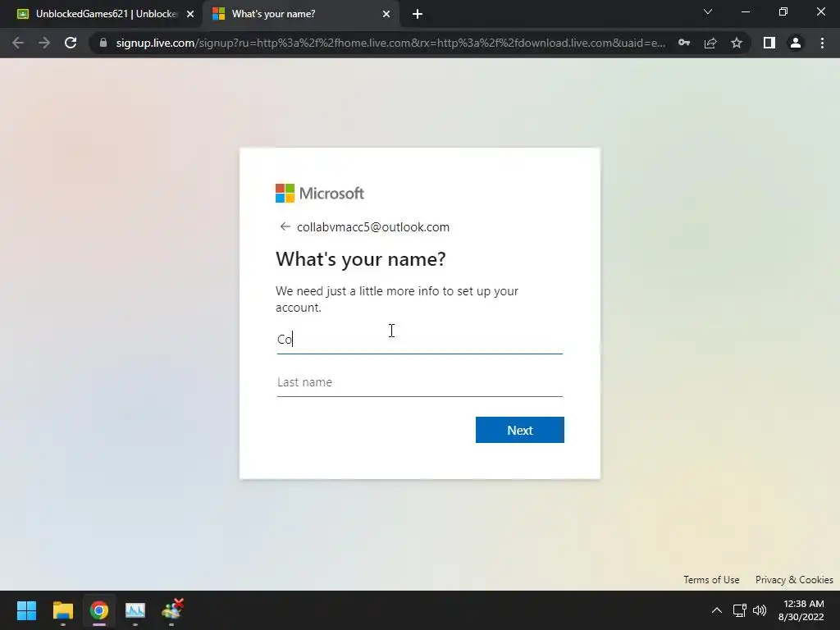Viewport: 840px width, 630px height.
Task: Click the network tray icon
Action: click(x=740, y=610)
